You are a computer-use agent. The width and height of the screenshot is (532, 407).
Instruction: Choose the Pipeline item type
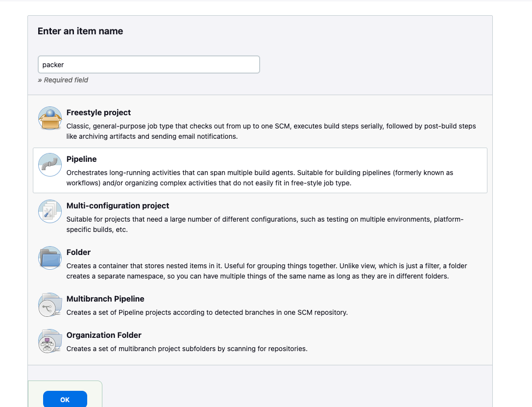coord(260,169)
